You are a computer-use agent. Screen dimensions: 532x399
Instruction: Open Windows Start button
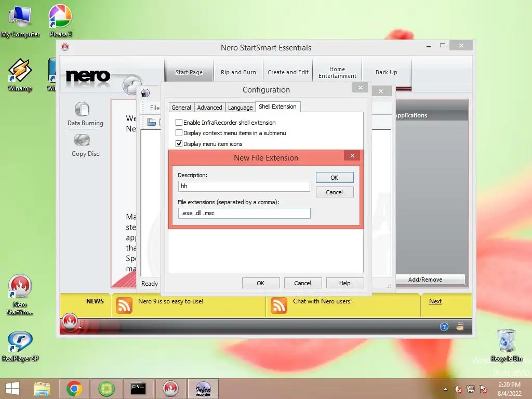[12, 389]
